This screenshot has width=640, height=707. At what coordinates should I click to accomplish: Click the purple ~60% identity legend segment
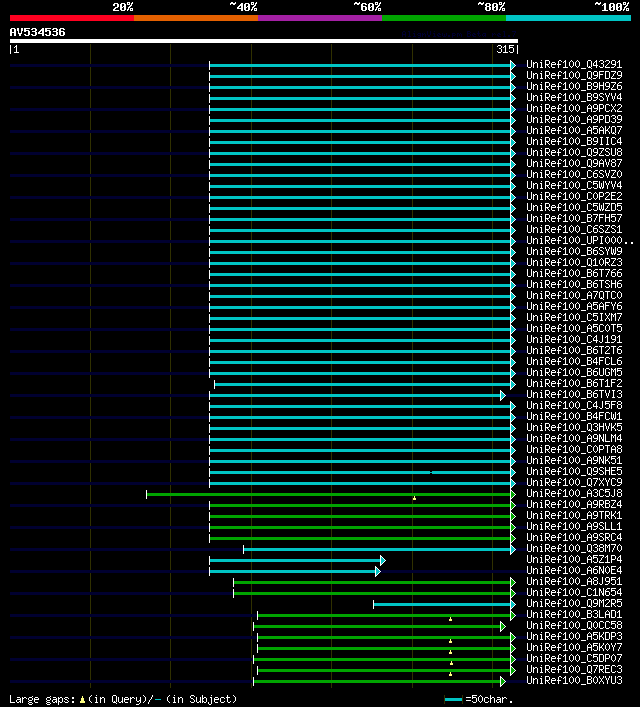pos(320,18)
